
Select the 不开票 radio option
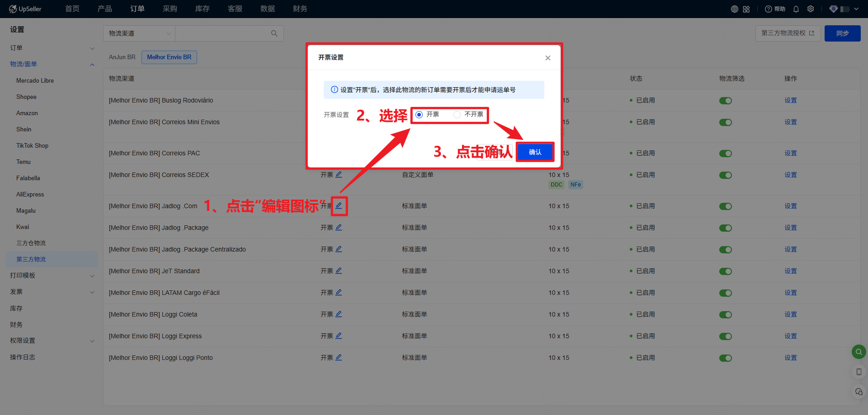tap(457, 115)
